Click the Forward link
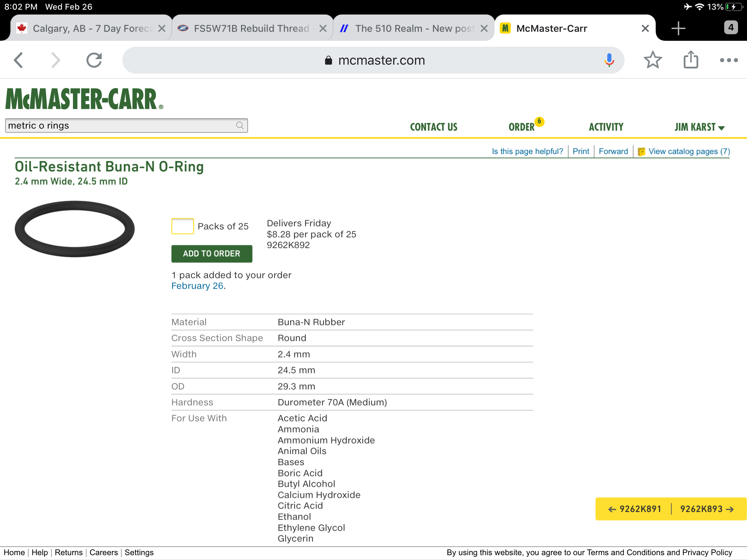747x560 pixels. click(x=613, y=151)
